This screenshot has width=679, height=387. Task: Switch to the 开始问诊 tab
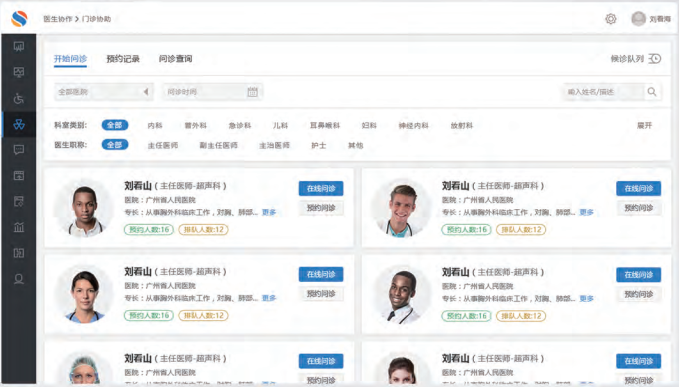pos(70,58)
